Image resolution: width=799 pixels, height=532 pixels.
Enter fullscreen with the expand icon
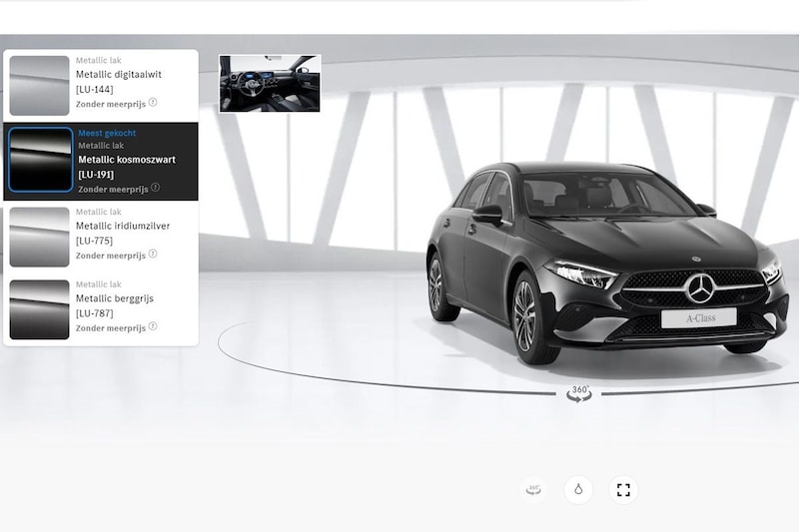623,489
